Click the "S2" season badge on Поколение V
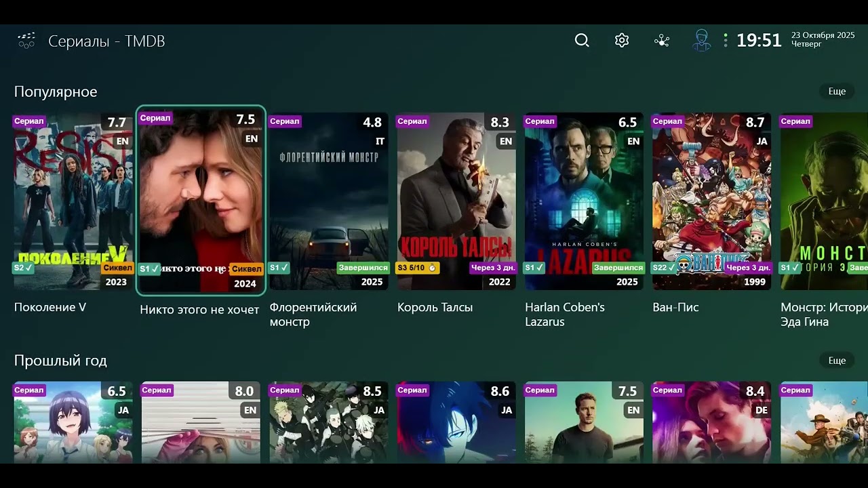 (23, 268)
